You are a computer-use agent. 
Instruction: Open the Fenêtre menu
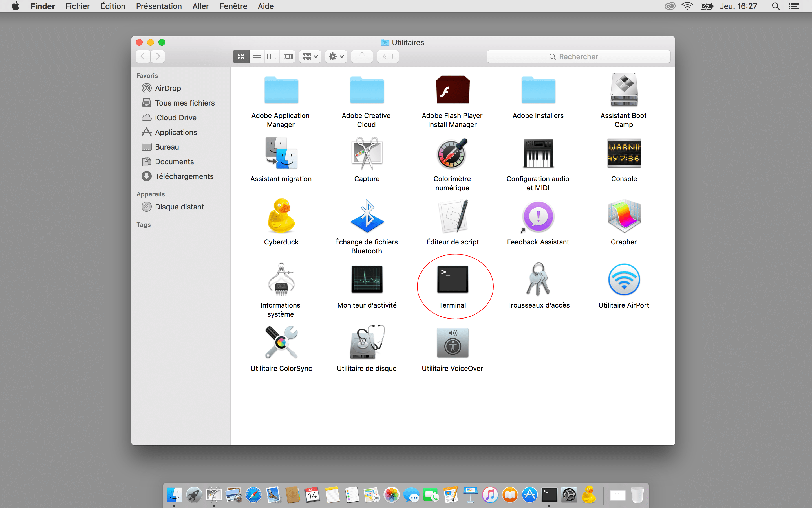tap(233, 6)
